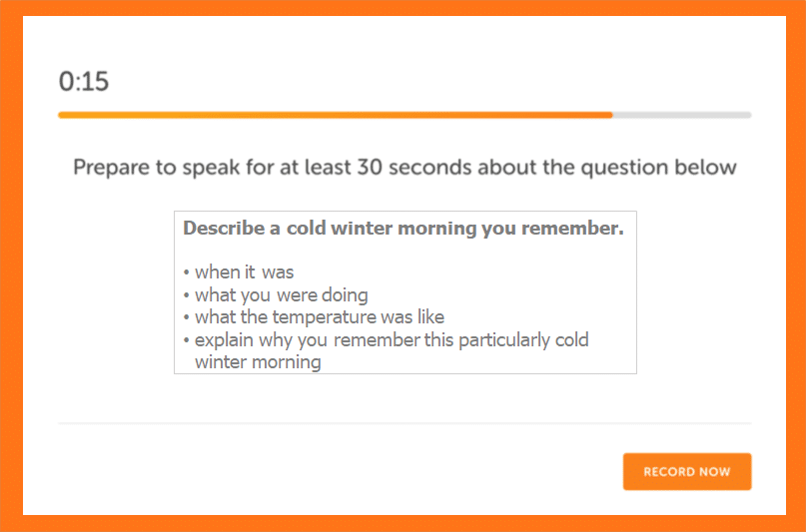Click the gray unfilled end of progress bar
The image size is (806, 532).
tap(682, 115)
